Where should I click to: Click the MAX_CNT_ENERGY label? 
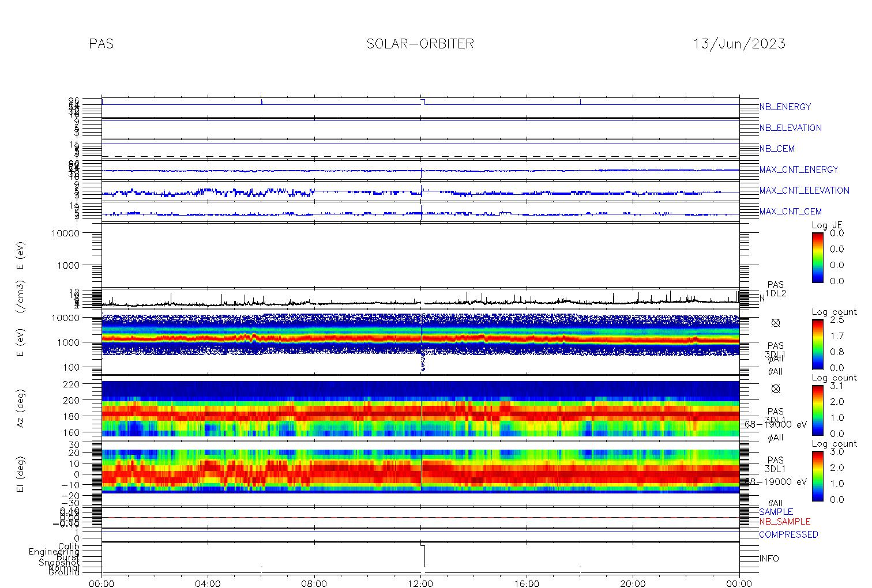(x=799, y=169)
